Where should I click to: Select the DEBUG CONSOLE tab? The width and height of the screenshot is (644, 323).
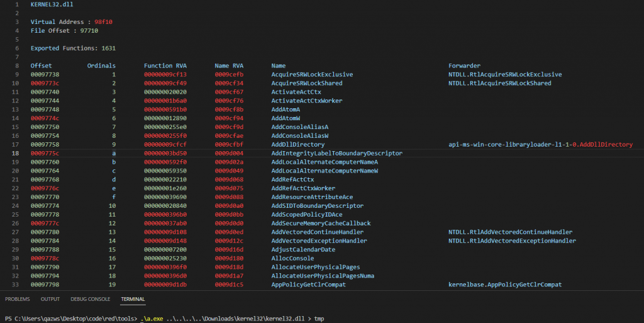pyautogui.click(x=91, y=299)
